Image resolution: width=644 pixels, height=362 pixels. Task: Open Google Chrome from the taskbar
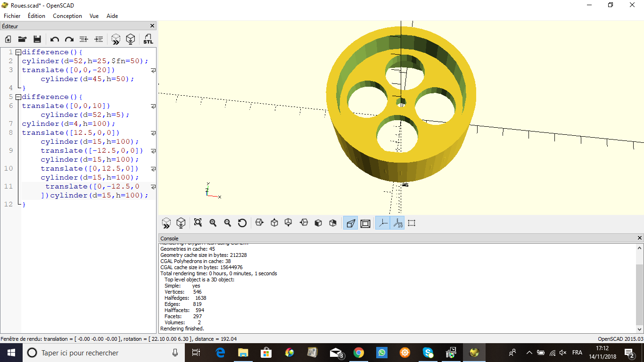[x=359, y=353]
